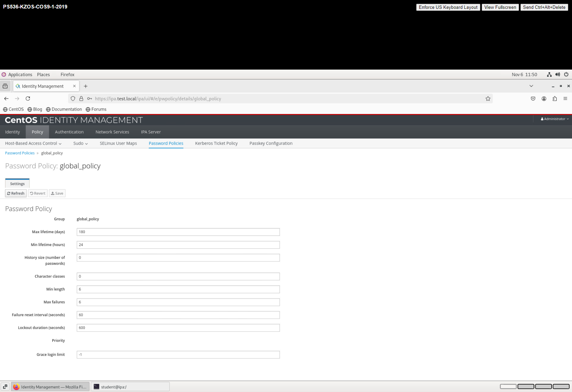Select the Settings facet tab
The height and width of the screenshot is (392, 572).
17,184
